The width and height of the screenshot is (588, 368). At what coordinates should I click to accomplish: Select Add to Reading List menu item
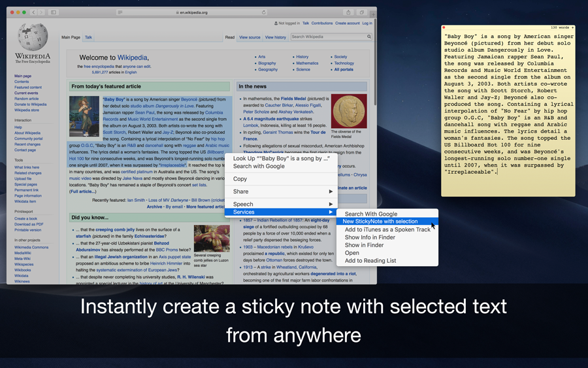(x=370, y=261)
